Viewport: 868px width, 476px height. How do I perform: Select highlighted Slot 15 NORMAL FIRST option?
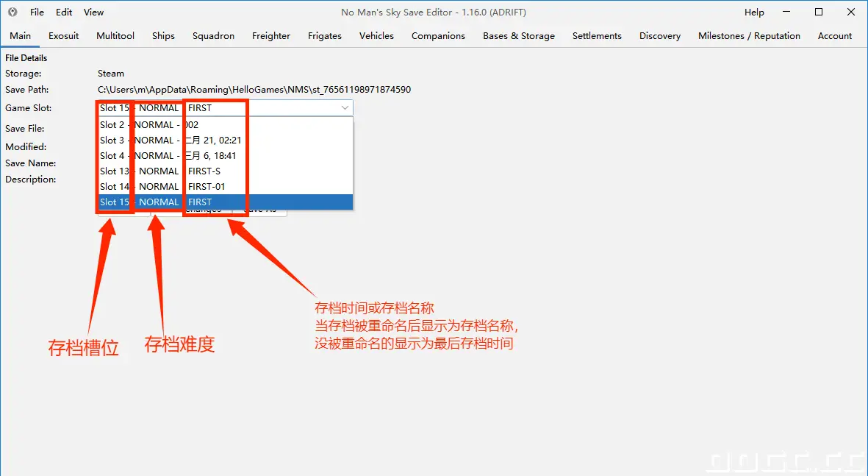226,202
